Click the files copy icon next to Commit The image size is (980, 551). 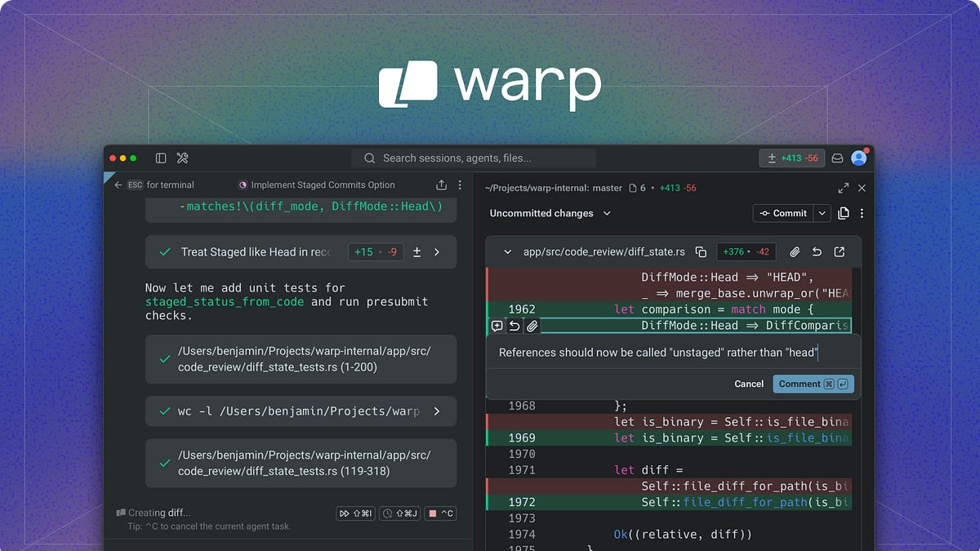point(844,213)
